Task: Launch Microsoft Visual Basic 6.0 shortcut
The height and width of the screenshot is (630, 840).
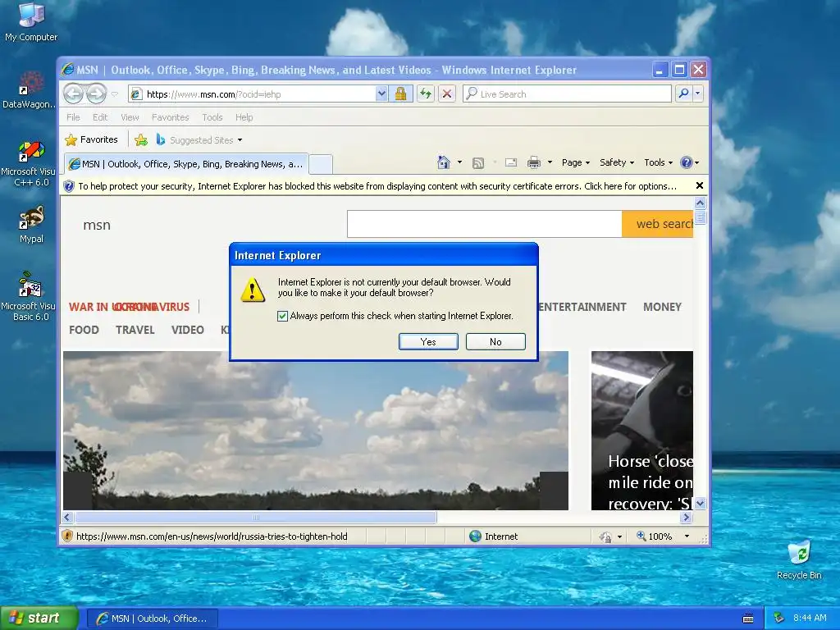Action: coord(30,296)
